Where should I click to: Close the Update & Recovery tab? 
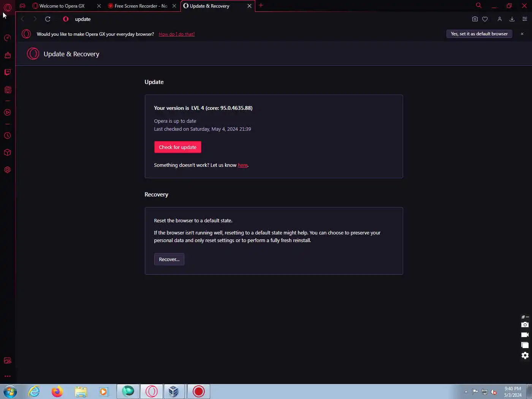click(x=249, y=6)
